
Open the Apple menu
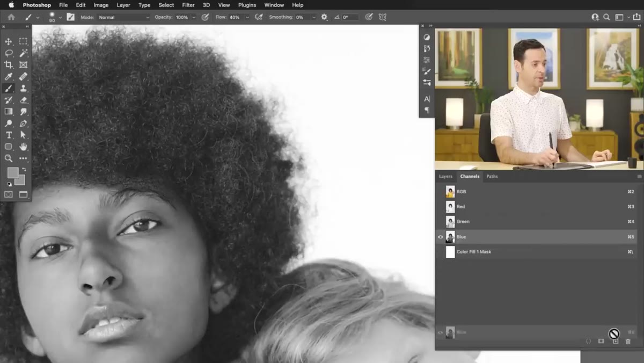(11, 5)
